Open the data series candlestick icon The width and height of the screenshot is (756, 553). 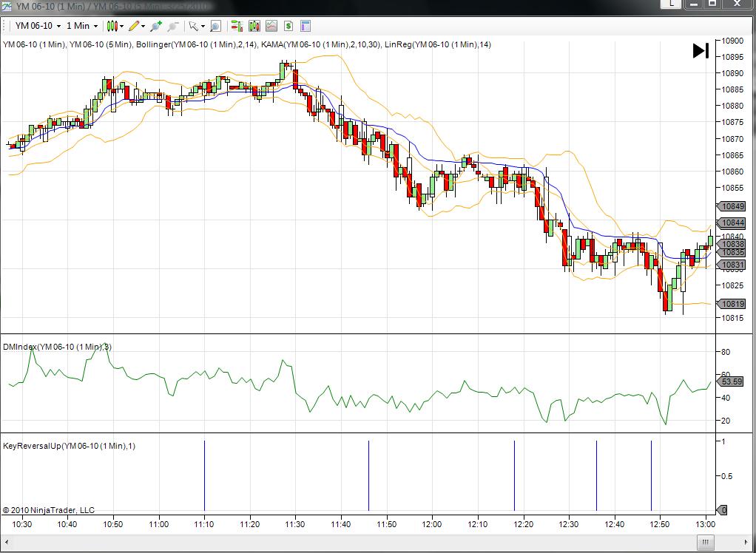[x=254, y=26]
